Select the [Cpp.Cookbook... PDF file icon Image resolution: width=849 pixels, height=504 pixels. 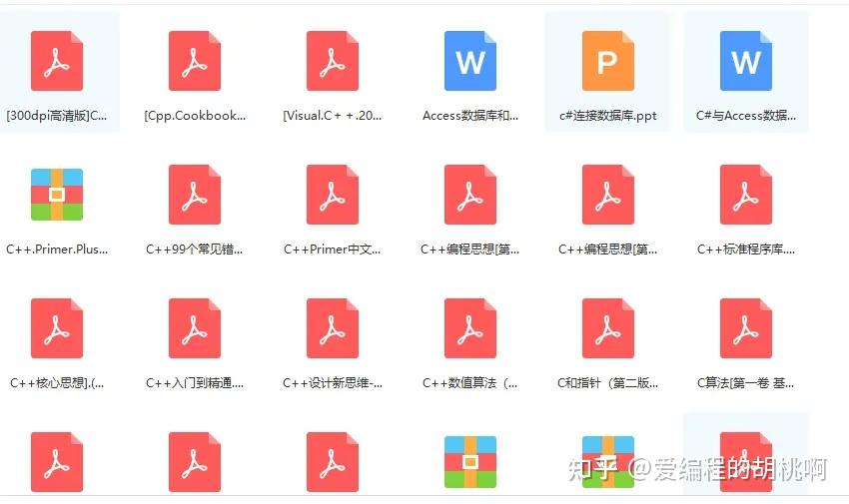(x=195, y=61)
